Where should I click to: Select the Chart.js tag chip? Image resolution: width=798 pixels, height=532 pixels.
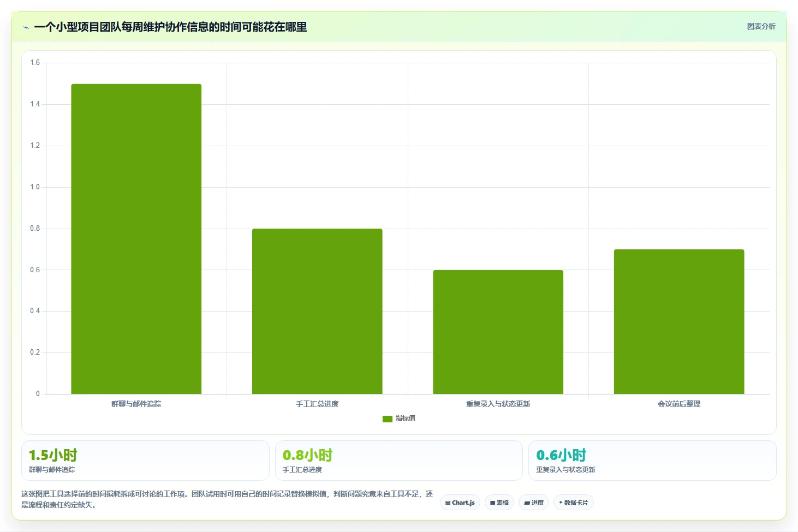coord(460,503)
